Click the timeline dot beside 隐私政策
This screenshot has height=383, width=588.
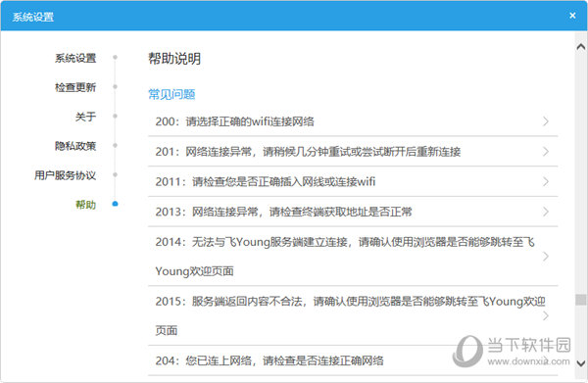point(115,145)
